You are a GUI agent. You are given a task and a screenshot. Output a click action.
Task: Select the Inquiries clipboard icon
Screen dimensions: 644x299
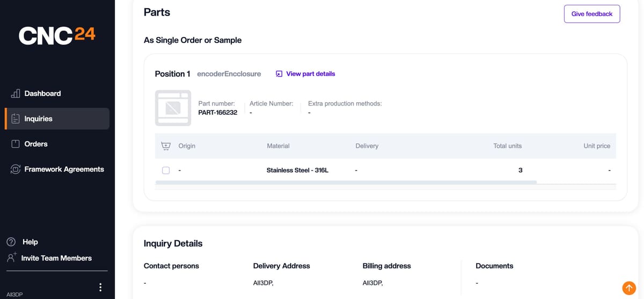[16, 118]
